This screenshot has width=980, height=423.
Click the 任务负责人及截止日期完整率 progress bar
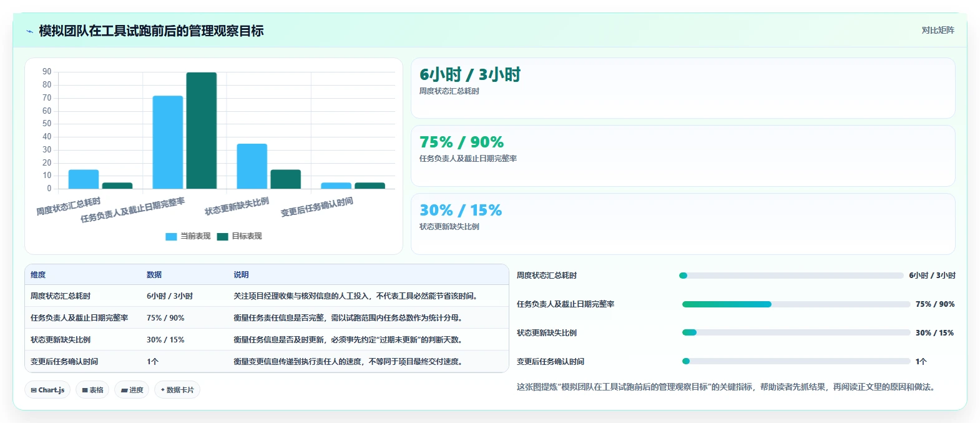(796, 304)
